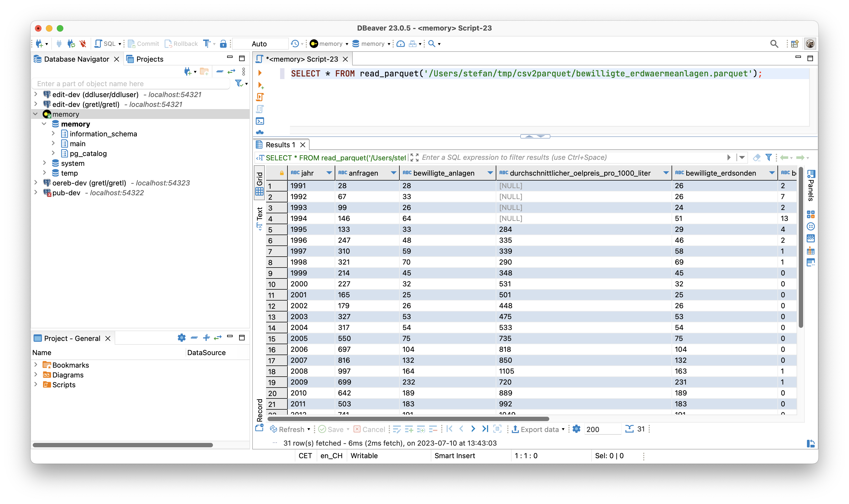Toggle Link with Editor in the Database Navigator
The width and height of the screenshot is (849, 504).
(231, 71)
